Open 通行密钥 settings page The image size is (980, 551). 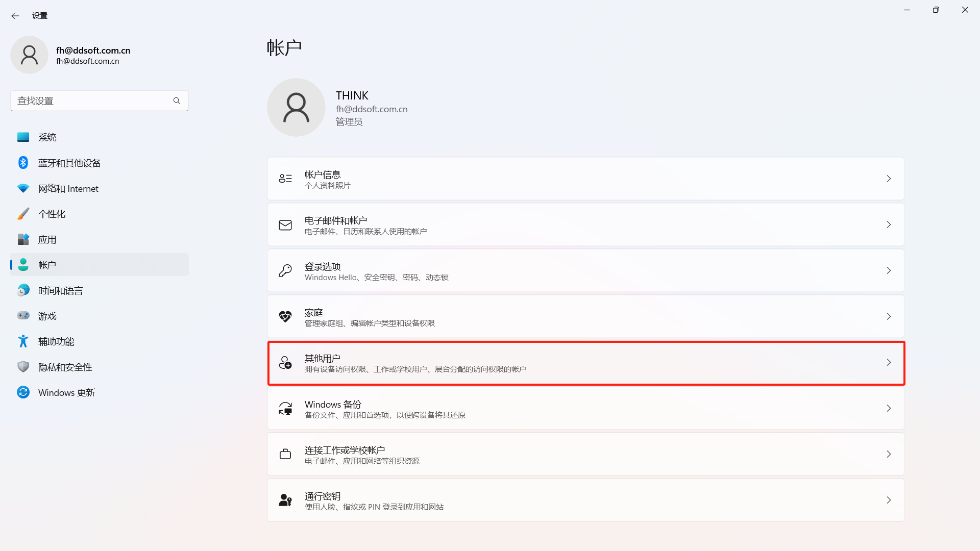point(585,500)
